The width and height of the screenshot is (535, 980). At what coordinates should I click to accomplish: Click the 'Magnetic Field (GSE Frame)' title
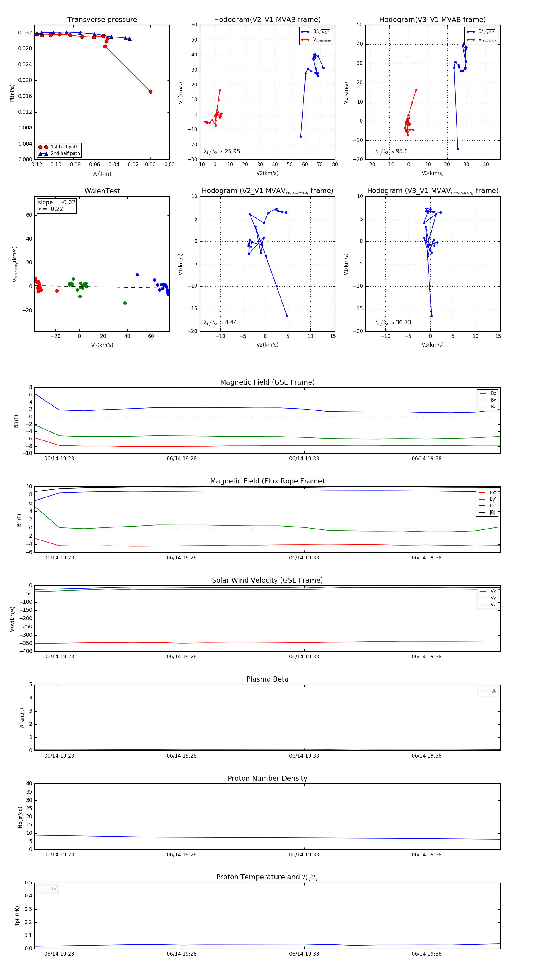click(x=267, y=382)
